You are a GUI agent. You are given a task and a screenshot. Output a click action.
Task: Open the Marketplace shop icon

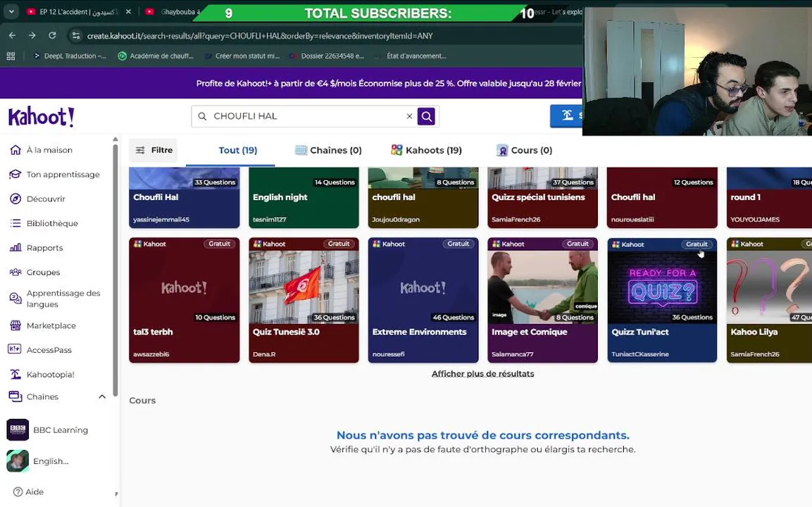(15, 325)
